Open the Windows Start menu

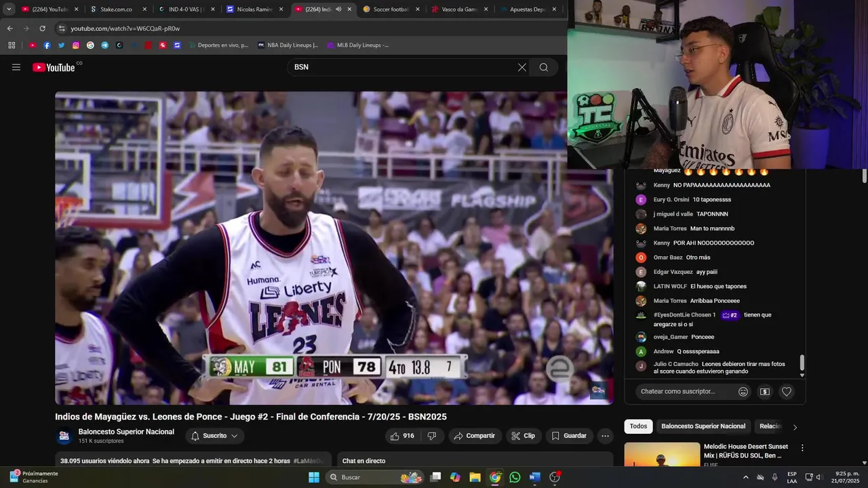(x=313, y=477)
